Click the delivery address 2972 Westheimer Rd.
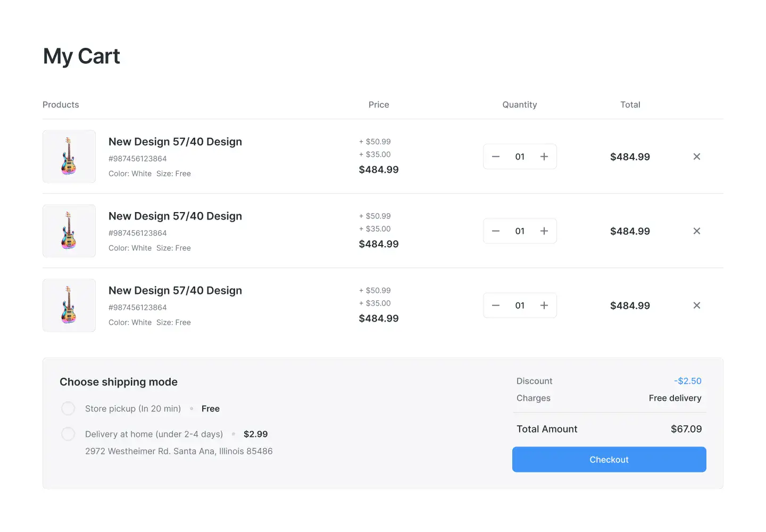 point(179,451)
